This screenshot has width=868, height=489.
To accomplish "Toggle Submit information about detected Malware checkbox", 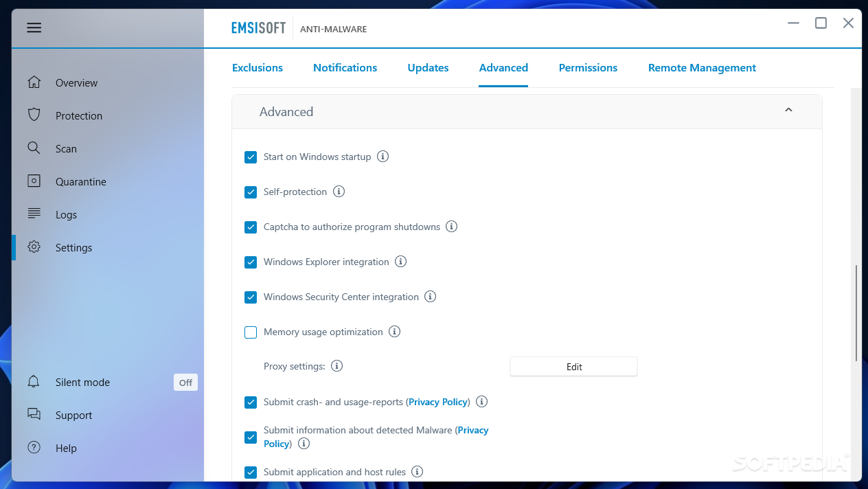I will [x=251, y=437].
